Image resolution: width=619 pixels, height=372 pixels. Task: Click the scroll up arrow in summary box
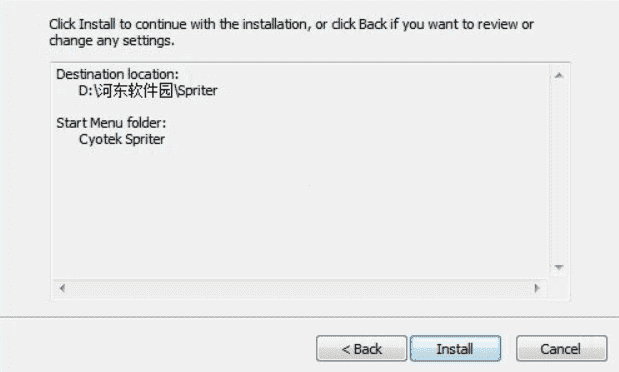click(559, 75)
